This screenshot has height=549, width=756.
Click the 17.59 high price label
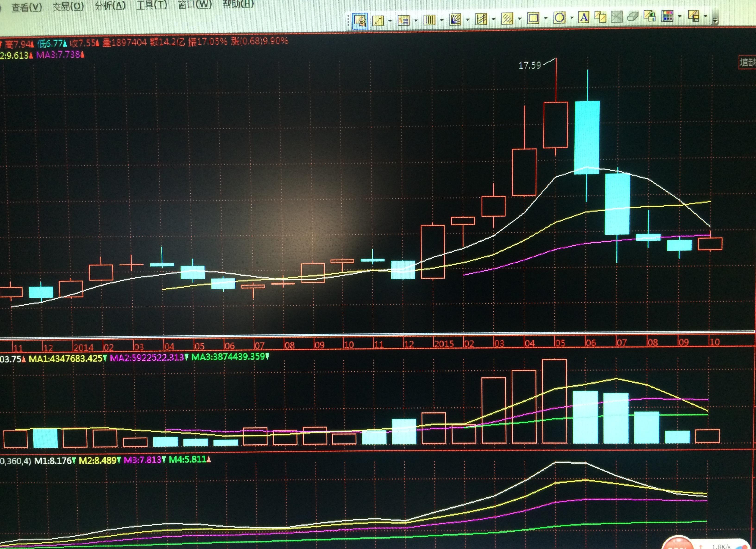click(530, 65)
